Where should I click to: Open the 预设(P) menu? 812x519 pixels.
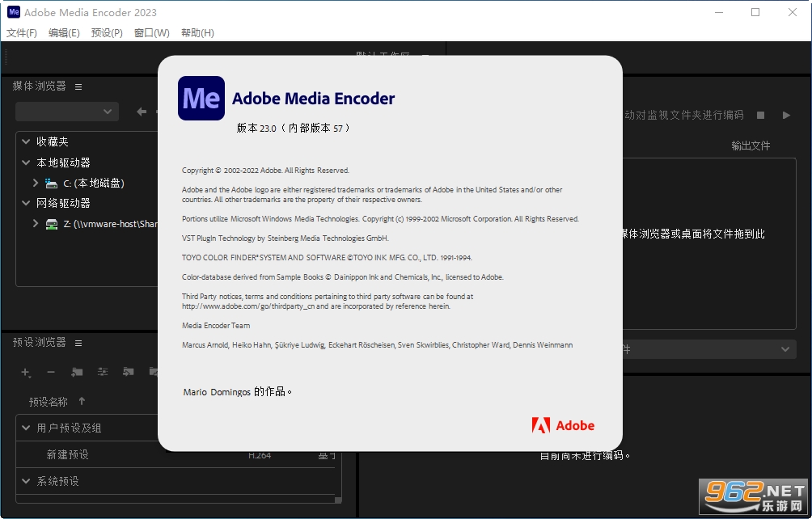pyautogui.click(x=107, y=32)
